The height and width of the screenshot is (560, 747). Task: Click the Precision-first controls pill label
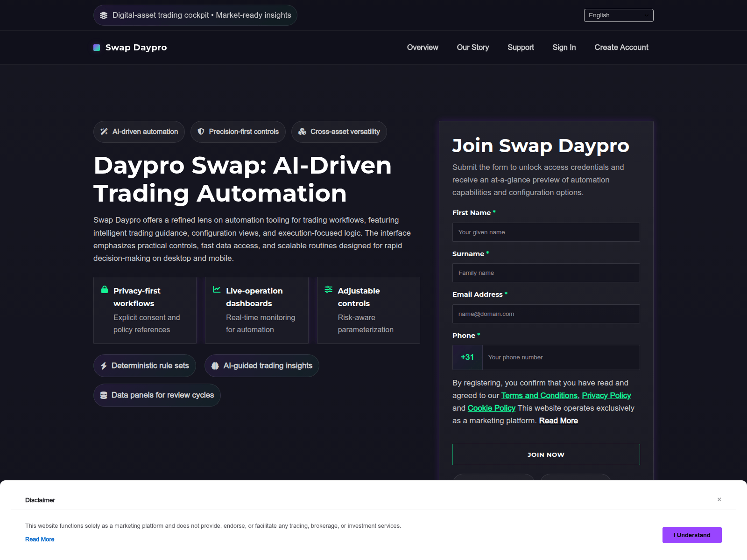(x=244, y=132)
